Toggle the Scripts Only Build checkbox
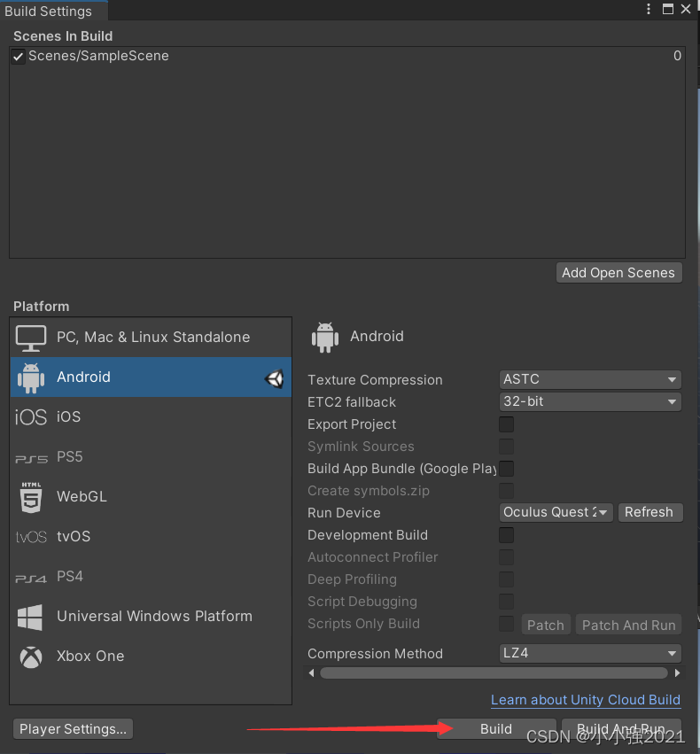700x754 pixels. [x=506, y=624]
